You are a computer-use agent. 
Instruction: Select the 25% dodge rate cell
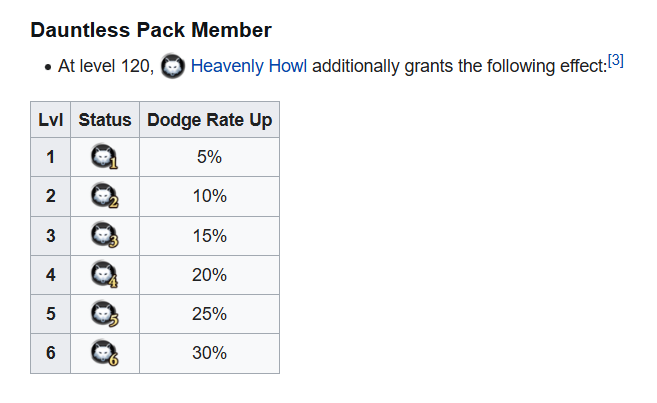click(x=210, y=314)
